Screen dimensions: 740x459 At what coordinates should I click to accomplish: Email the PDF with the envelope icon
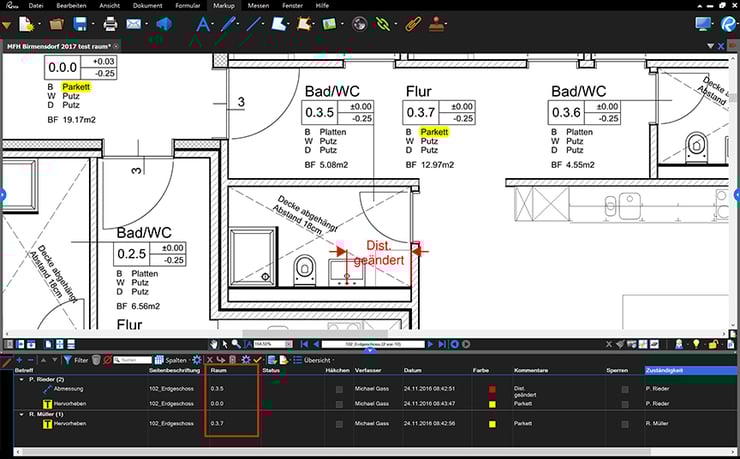click(134, 24)
